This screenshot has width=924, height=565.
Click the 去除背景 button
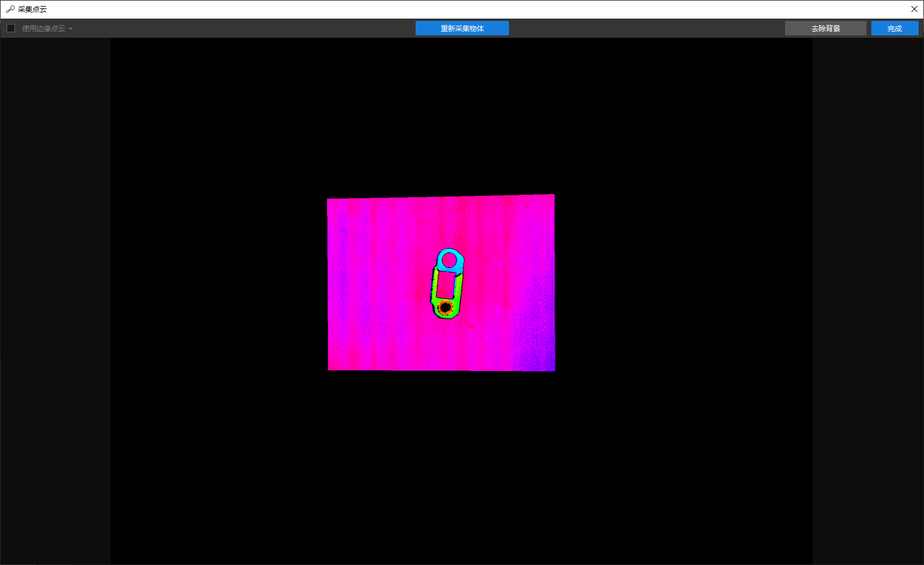(x=825, y=28)
